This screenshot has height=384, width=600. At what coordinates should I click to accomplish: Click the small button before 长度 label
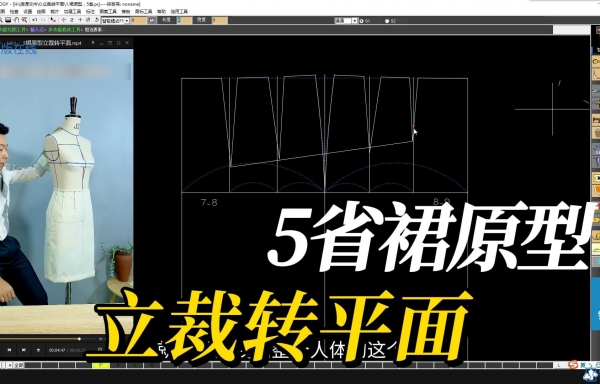[x=152, y=20]
